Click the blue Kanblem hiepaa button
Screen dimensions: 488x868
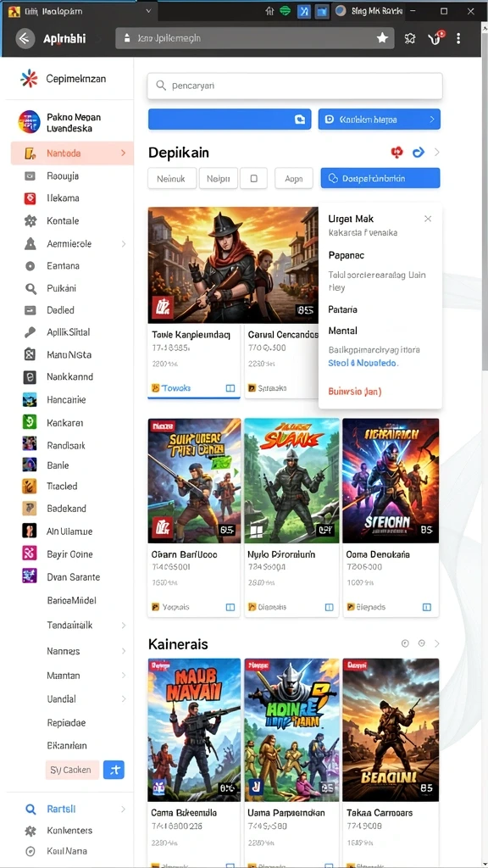tap(380, 119)
